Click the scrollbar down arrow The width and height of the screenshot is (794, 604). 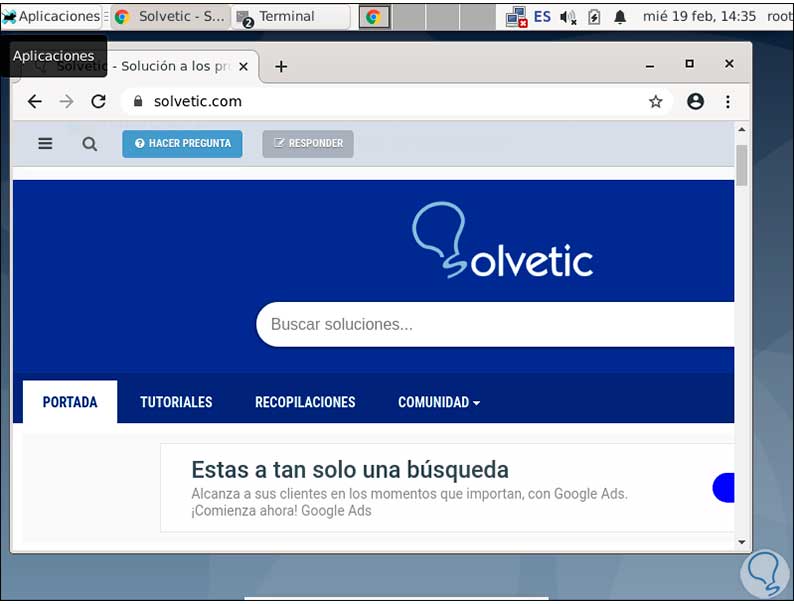point(742,542)
